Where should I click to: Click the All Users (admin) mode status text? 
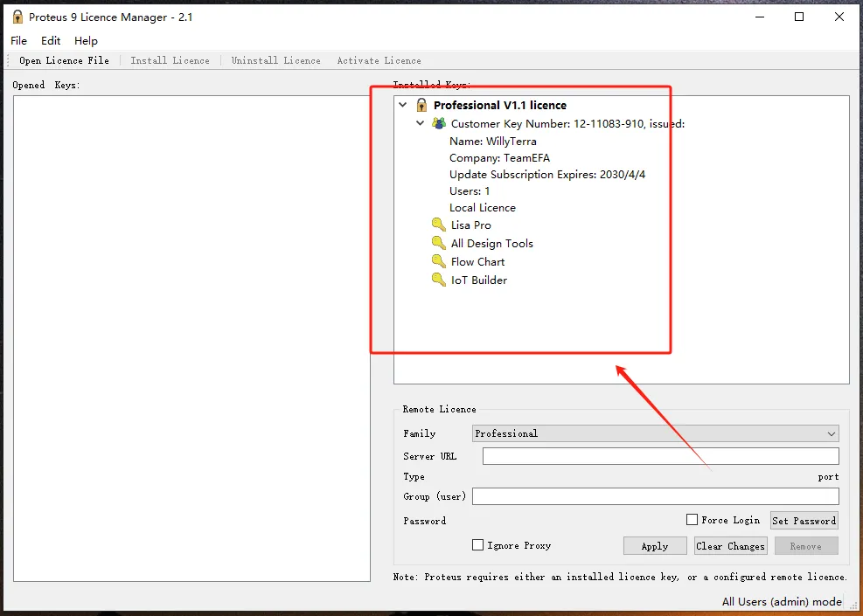782,601
